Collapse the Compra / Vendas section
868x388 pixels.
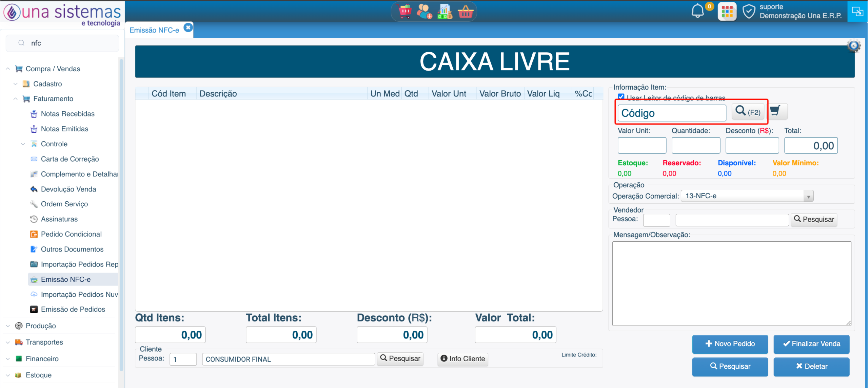coord(8,69)
